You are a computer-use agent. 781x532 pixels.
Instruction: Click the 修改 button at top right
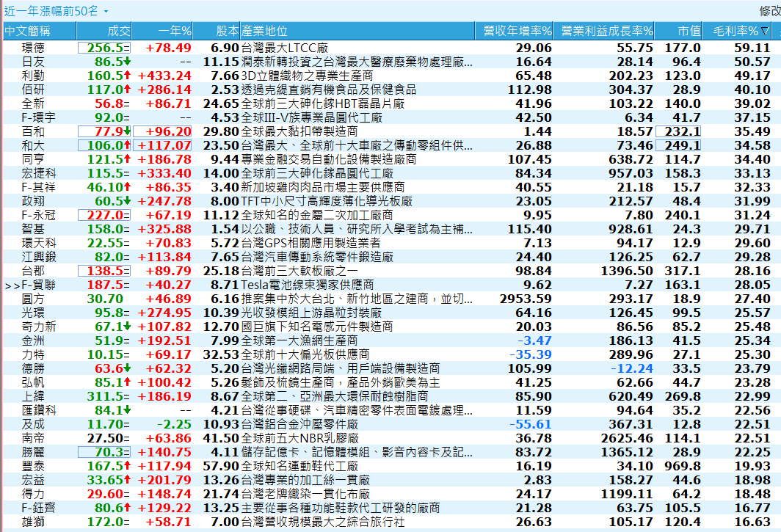click(769, 11)
